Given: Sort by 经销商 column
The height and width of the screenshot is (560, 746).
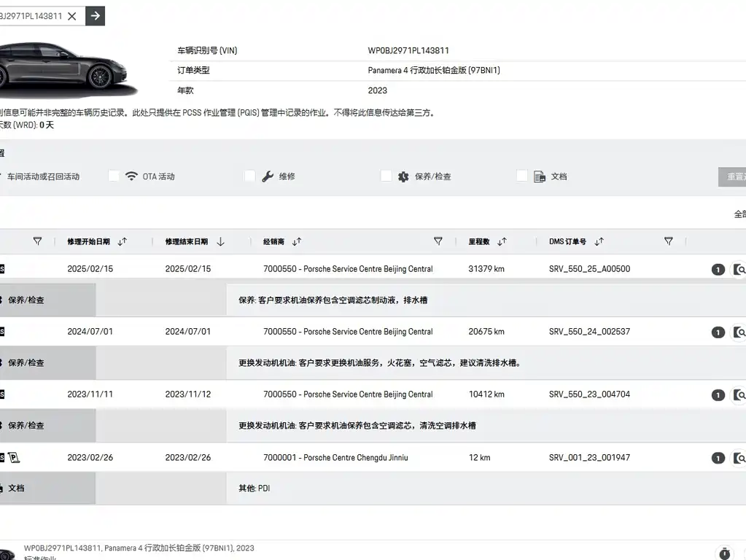Looking at the screenshot, I should click(x=296, y=241).
